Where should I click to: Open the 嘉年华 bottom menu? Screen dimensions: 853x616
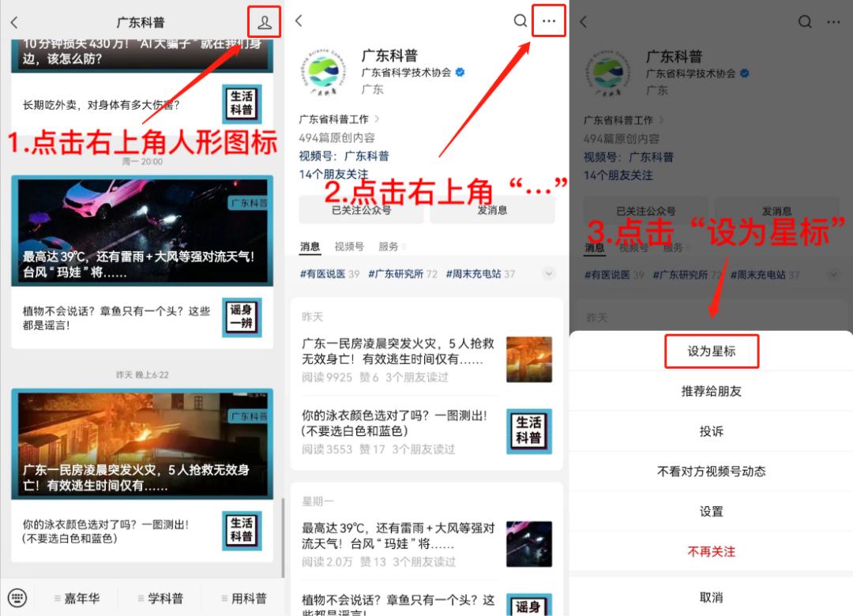(77, 598)
